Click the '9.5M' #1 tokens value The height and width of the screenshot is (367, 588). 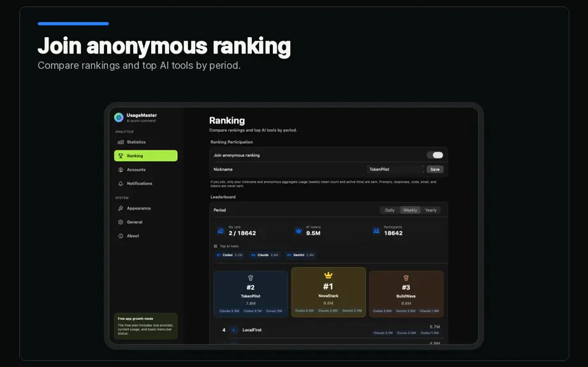point(313,233)
